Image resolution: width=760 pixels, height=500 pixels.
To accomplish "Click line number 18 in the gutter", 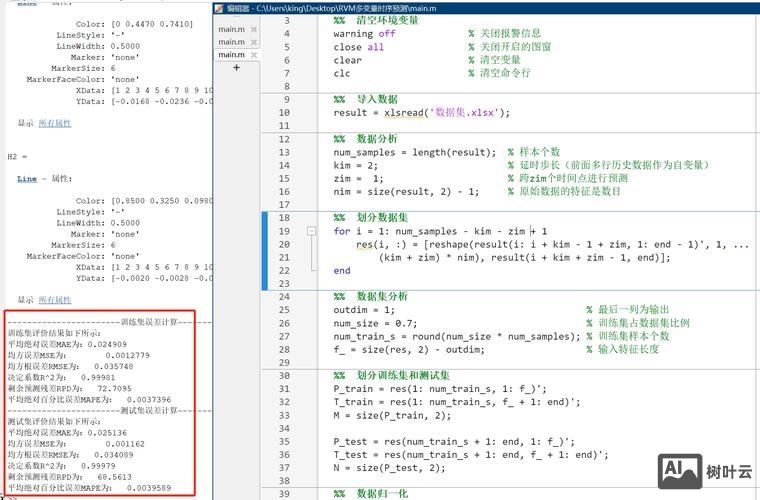I will pyautogui.click(x=286, y=218).
